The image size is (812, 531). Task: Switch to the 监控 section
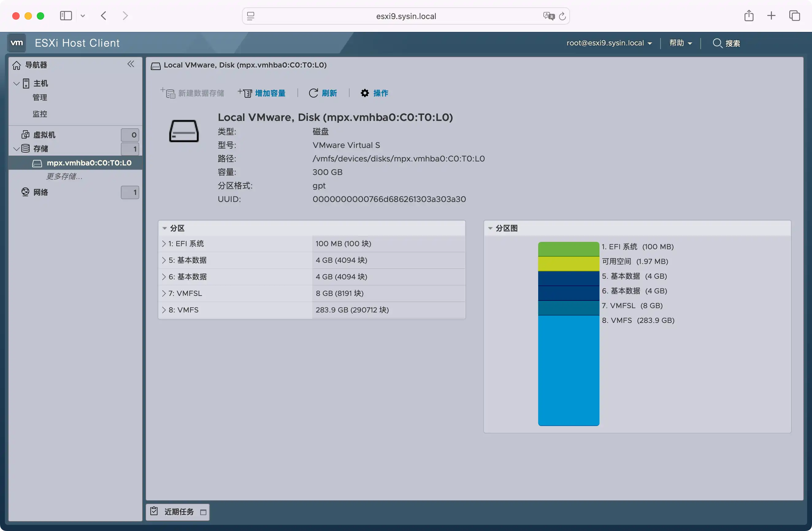click(40, 114)
